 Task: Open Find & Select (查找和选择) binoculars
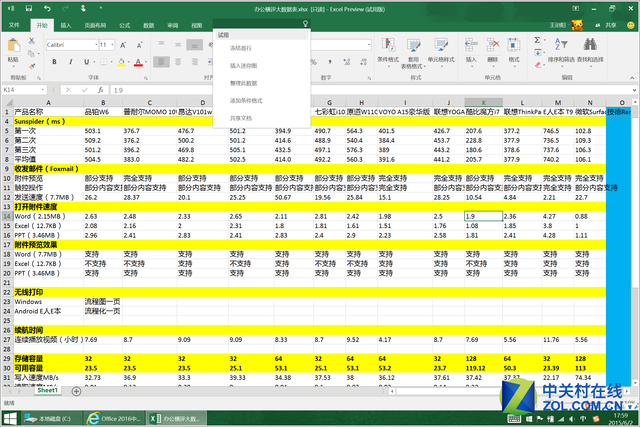pyautogui.click(x=590, y=51)
